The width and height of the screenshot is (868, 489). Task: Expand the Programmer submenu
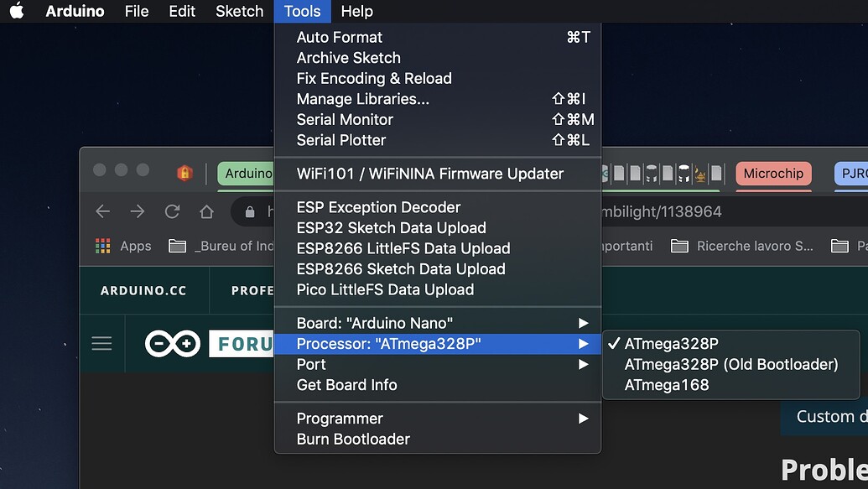[339, 418]
